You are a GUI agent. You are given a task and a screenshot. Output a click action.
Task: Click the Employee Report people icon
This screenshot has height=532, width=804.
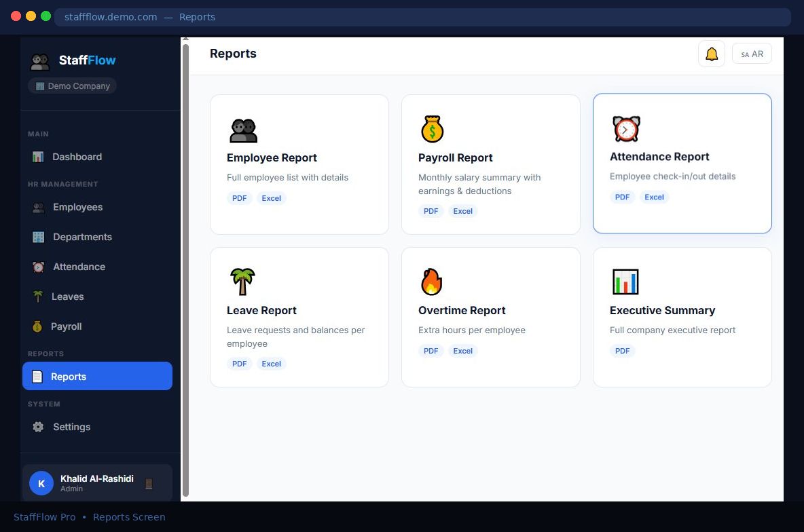coord(244,130)
